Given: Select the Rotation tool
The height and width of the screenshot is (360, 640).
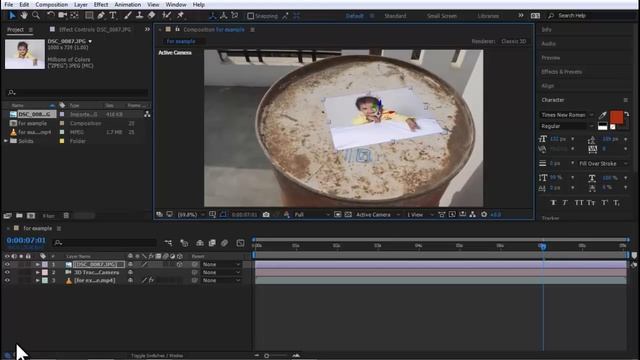Looking at the screenshot, I should 51,16.
